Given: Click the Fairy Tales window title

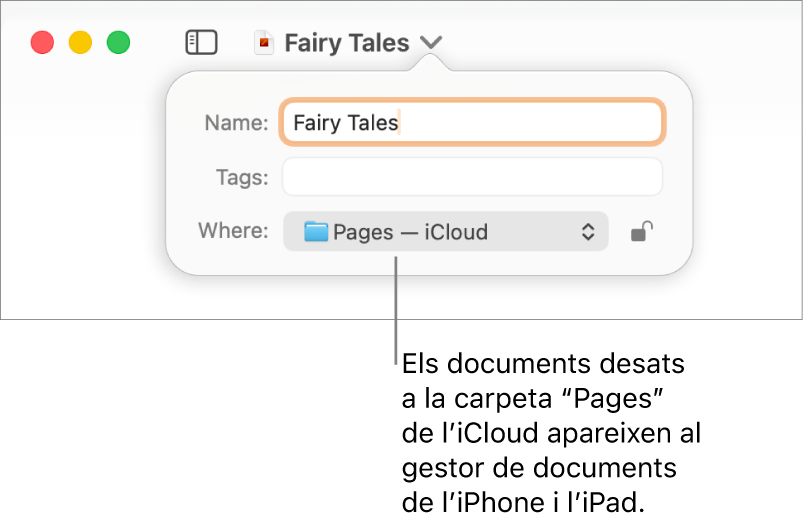Looking at the screenshot, I should pos(347,43).
